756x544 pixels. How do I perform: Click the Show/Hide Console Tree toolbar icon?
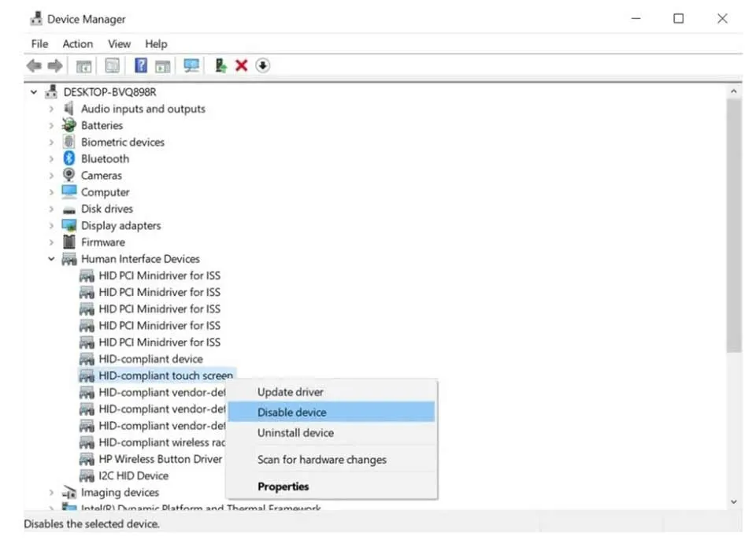83,65
